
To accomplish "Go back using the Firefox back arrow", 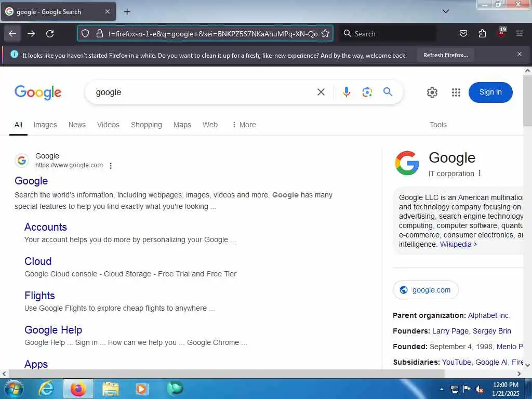I will (x=12, y=34).
